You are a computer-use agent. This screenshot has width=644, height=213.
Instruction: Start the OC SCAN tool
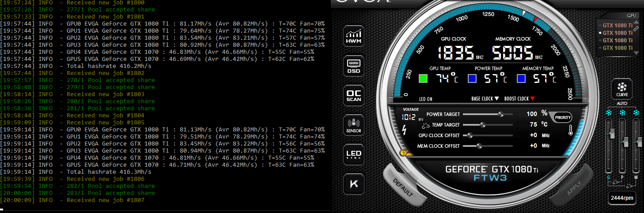click(x=353, y=96)
